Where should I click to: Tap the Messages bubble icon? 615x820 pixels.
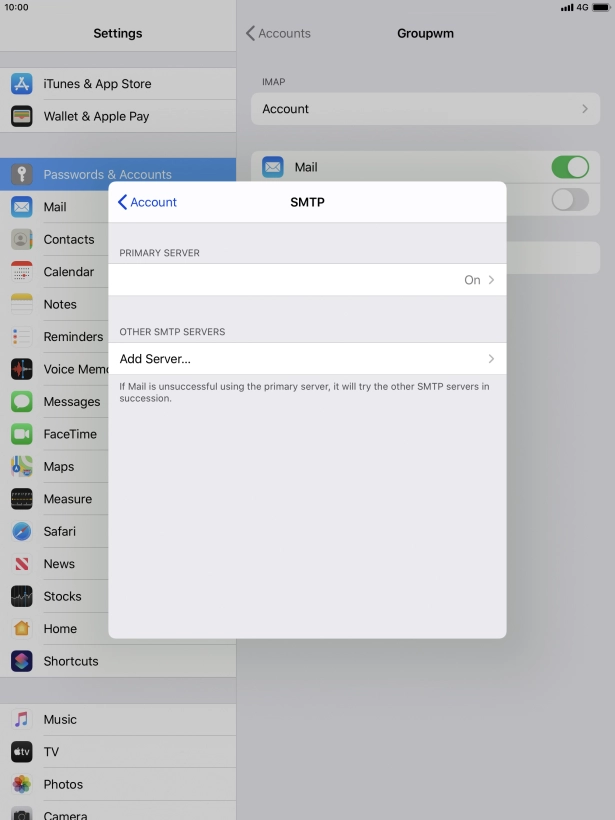(22, 401)
